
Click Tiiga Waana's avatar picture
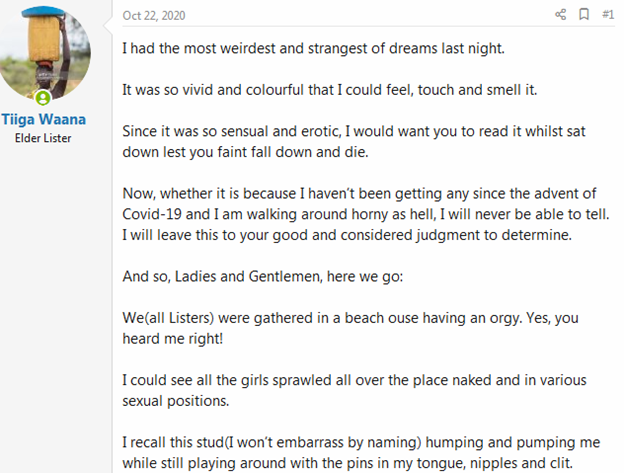click(x=43, y=57)
